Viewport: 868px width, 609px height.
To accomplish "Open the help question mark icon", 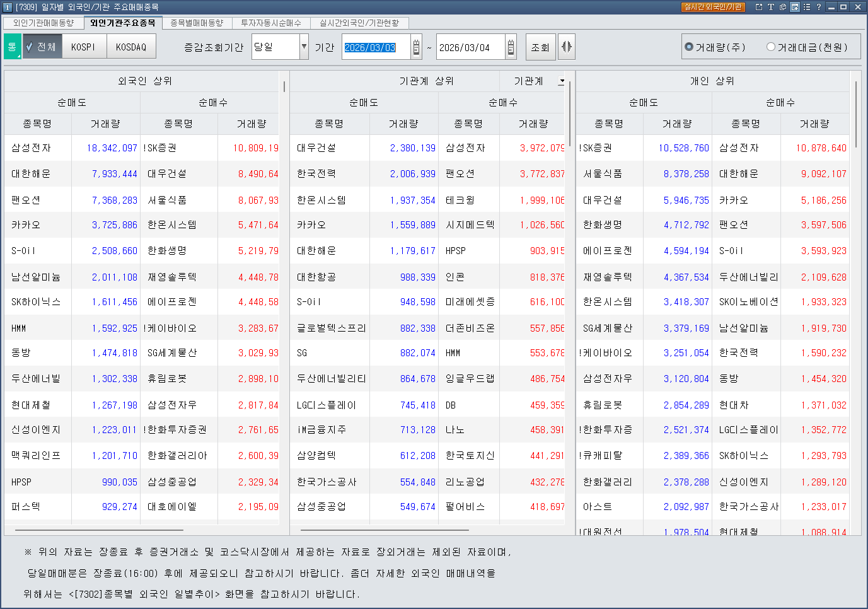I will (819, 7).
